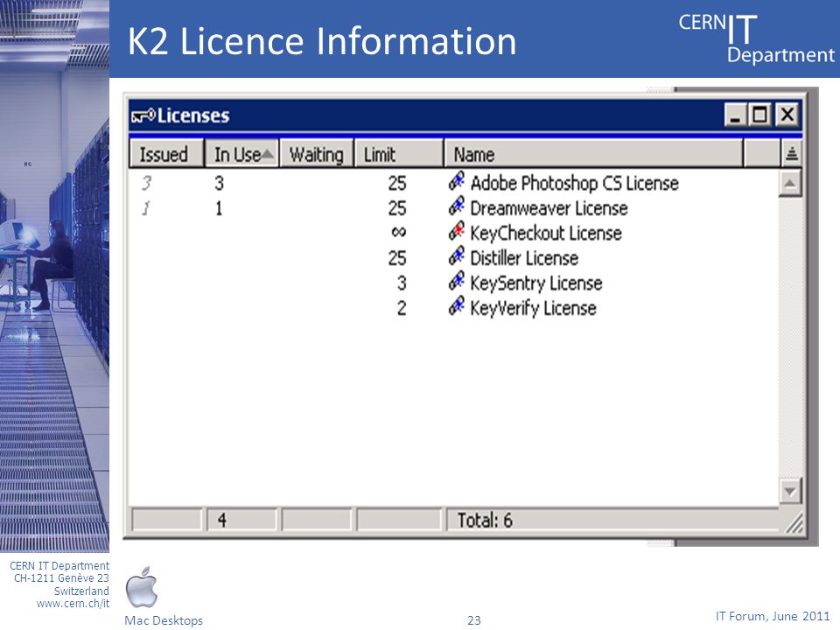840x630 pixels.
Task: Click the Limit value 2 of KeyVerify
Action: click(402, 307)
